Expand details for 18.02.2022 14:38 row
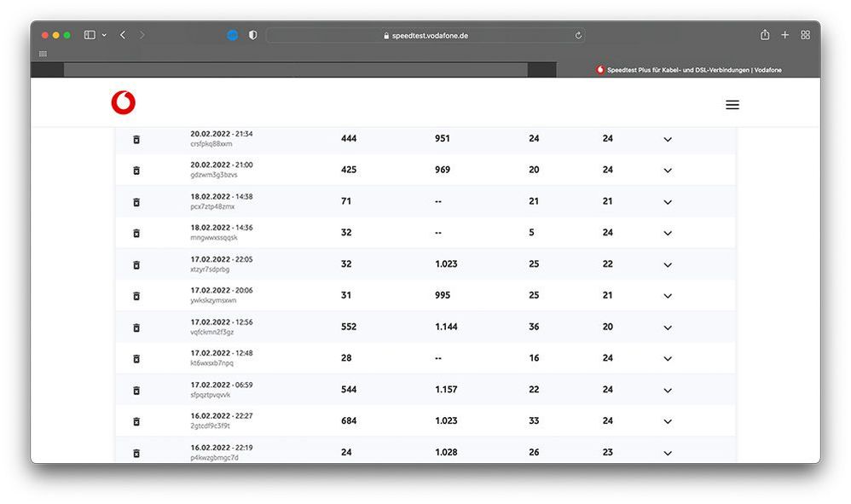This screenshot has width=851, height=504. click(x=668, y=202)
